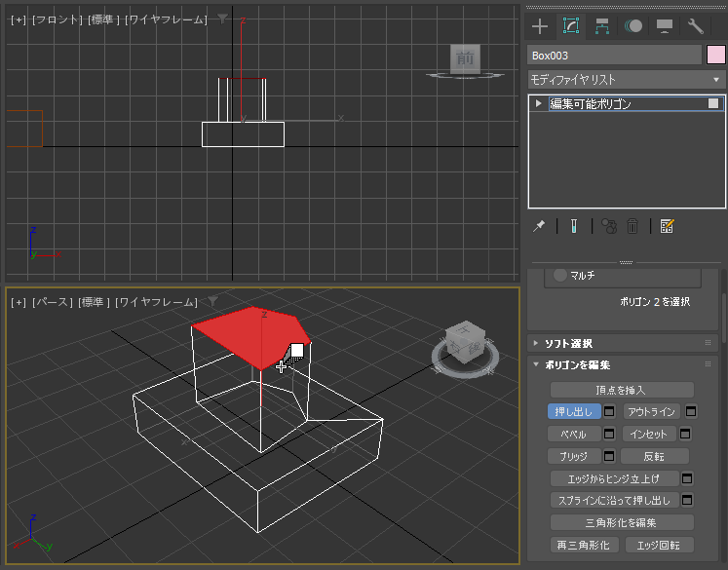Click the エッジからヒンジ立上げ button

(614, 478)
